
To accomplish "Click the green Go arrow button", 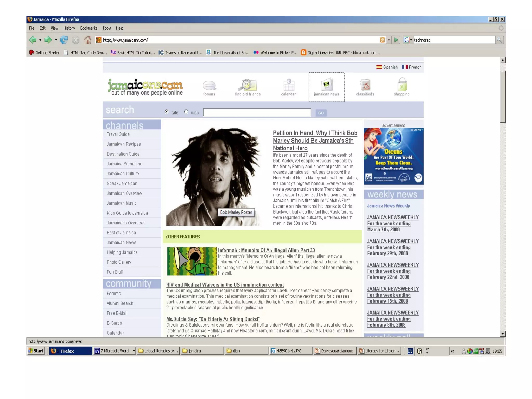I will click(396, 40).
